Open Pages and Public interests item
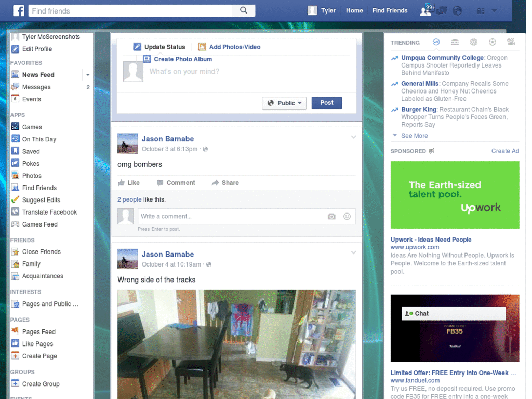The image size is (532, 399). coord(45,304)
